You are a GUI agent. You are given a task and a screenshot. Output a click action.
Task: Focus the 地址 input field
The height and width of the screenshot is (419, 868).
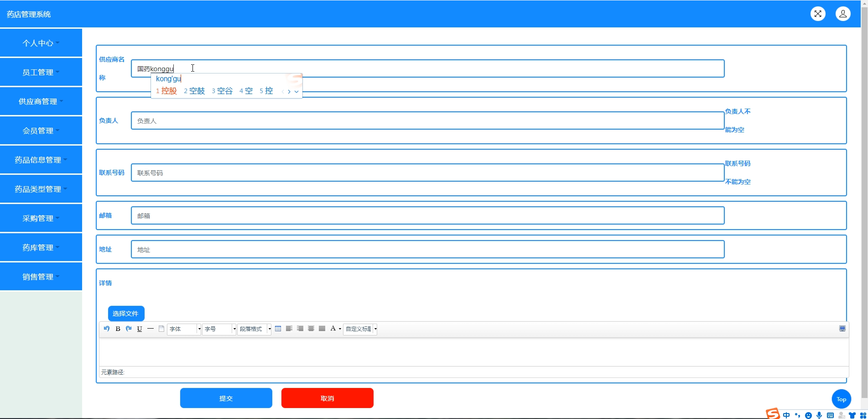428,249
